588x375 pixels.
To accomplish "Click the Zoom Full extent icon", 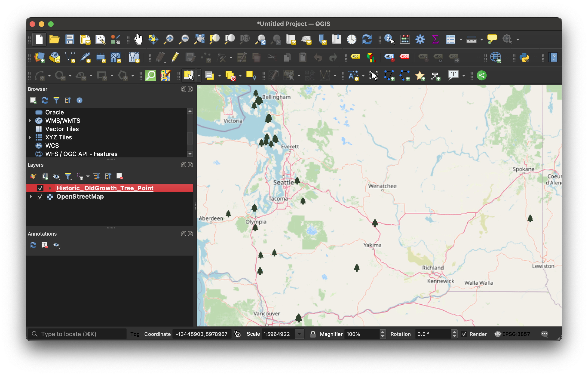I will pyautogui.click(x=199, y=39).
